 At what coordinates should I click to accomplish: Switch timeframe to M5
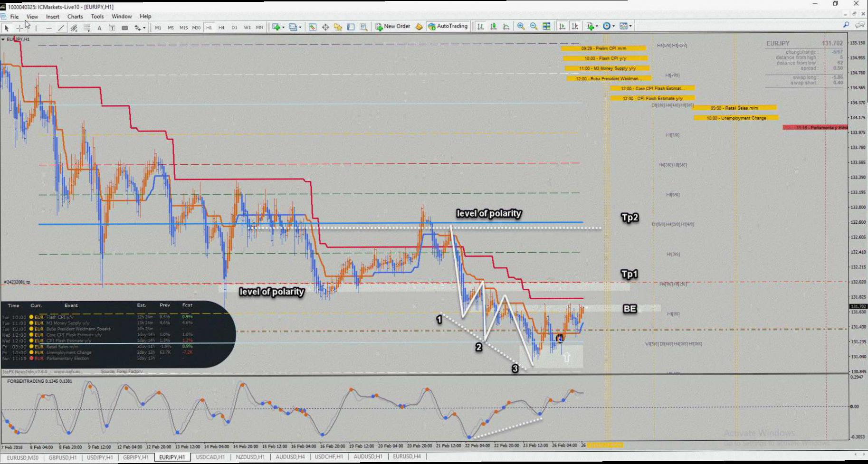tap(171, 28)
